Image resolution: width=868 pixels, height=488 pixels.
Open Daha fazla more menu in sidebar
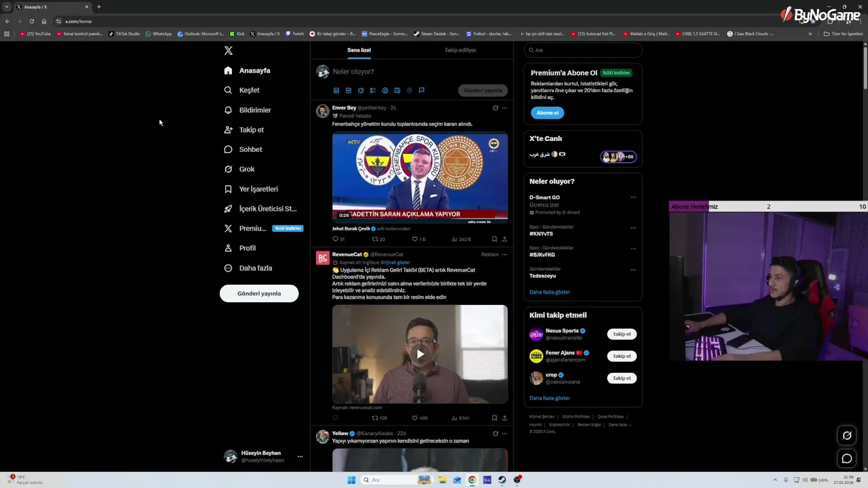[248, 268]
